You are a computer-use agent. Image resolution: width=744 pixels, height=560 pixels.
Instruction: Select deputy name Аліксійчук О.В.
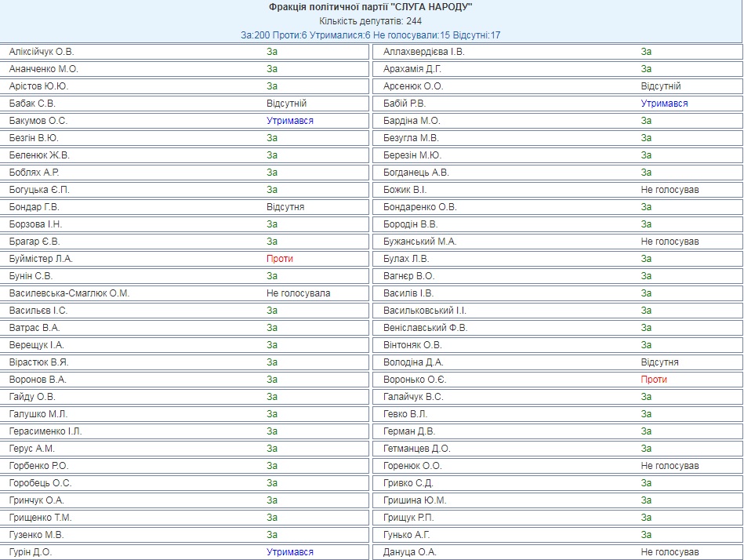[x=42, y=52]
